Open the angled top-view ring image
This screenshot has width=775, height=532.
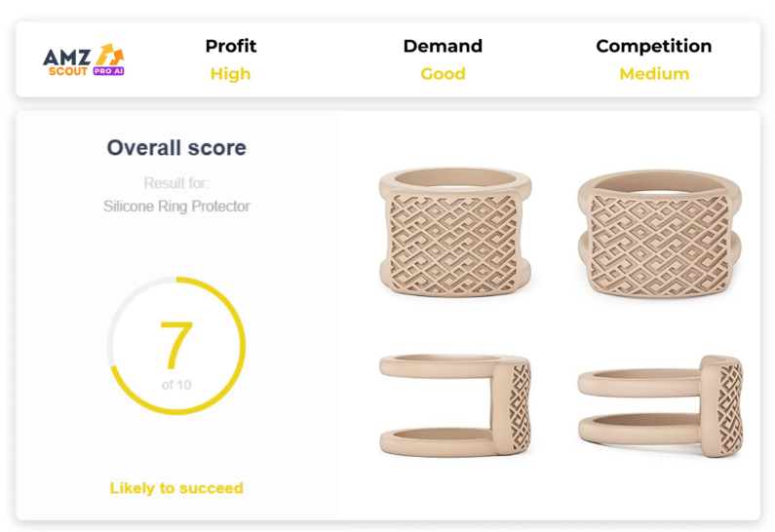click(x=659, y=234)
